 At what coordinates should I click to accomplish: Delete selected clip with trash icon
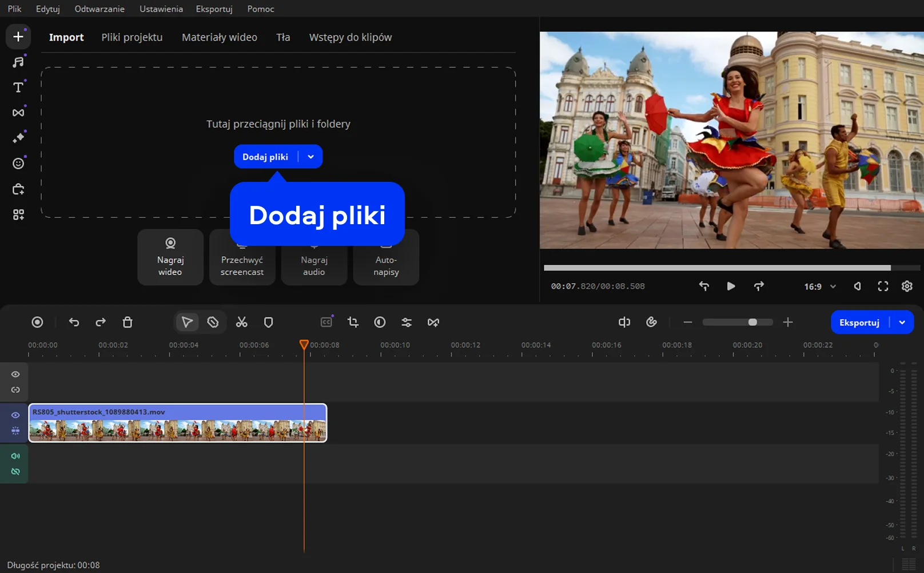click(x=128, y=323)
